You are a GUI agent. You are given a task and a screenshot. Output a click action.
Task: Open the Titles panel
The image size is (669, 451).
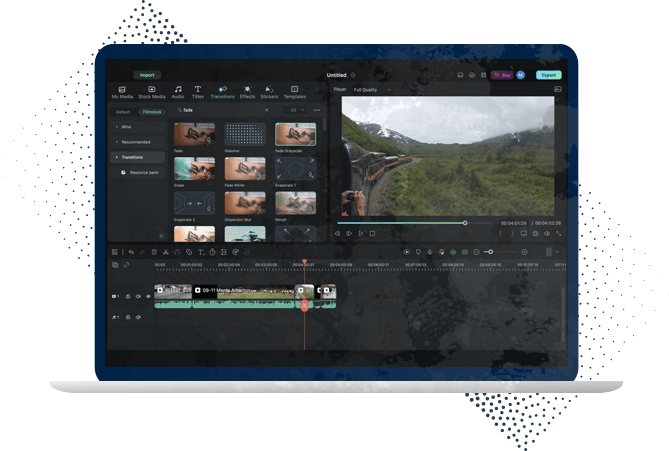click(198, 92)
